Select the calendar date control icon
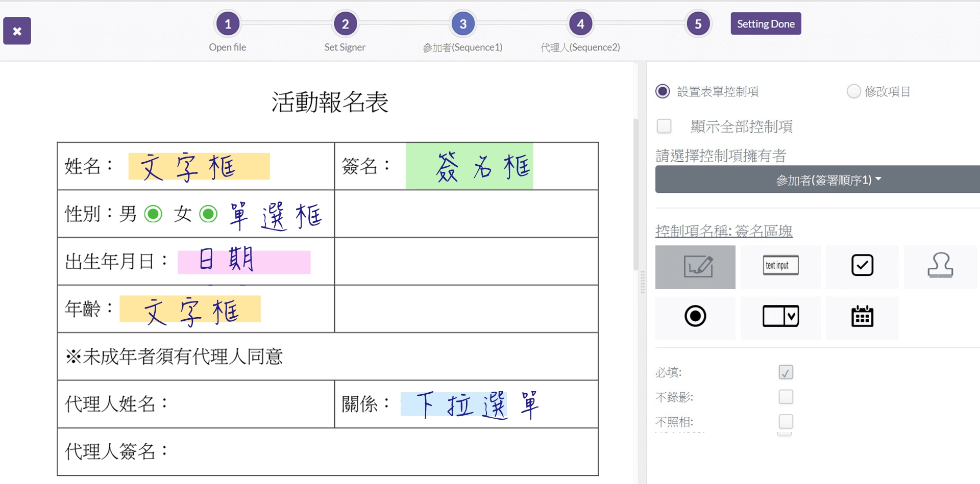Screen dimensions: 980x484 pyautogui.click(x=862, y=316)
